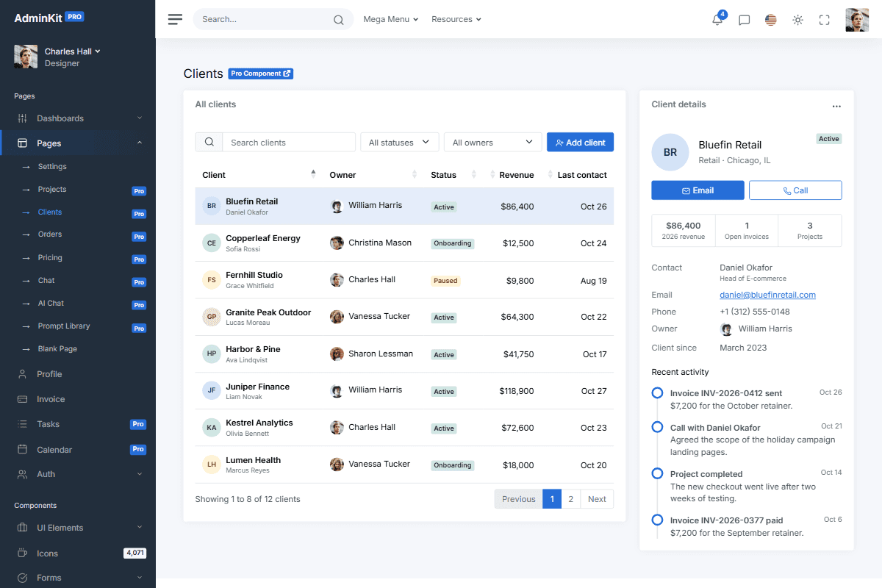Click the GP avatar for Granite Peak Outdoor
Screen dimensions: 882x588
click(212, 317)
